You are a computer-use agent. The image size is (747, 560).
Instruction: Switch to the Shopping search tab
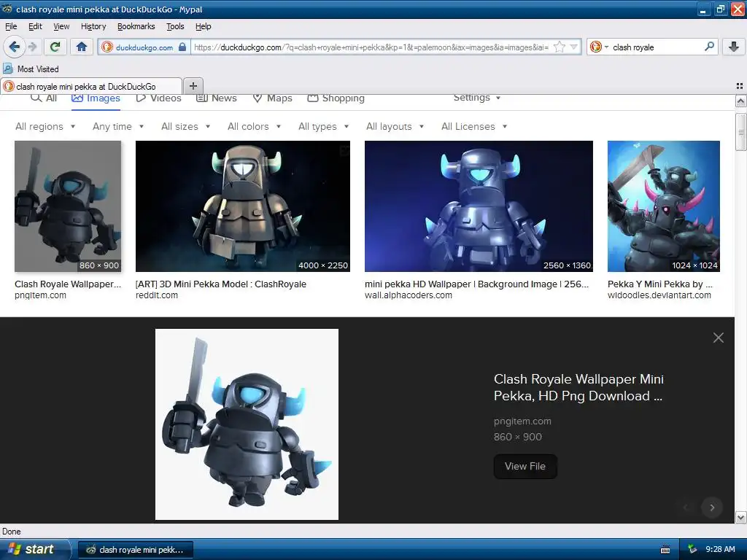pyautogui.click(x=336, y=98)
